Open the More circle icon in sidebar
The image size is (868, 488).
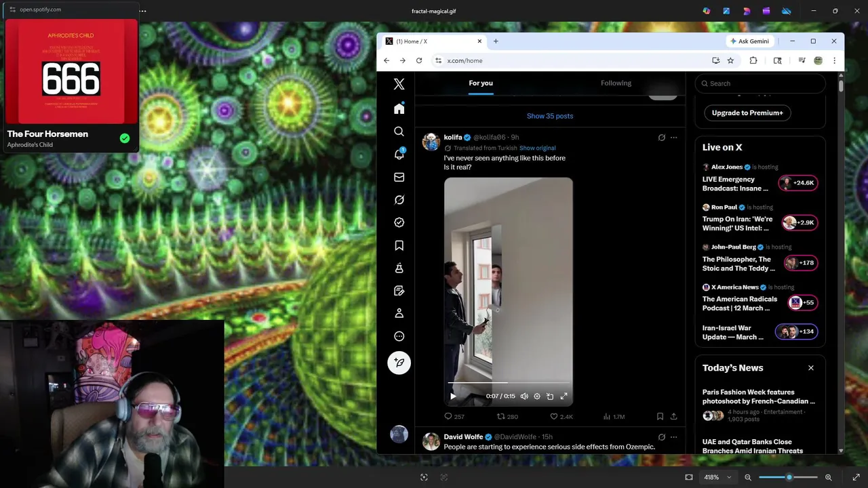[x=399, y=336]
